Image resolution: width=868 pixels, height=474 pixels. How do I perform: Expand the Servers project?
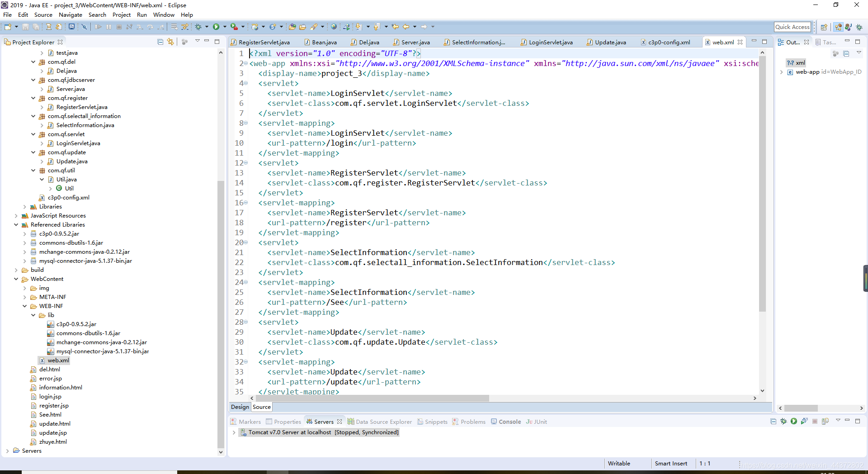pyautogui.click(x=8, y=451)
